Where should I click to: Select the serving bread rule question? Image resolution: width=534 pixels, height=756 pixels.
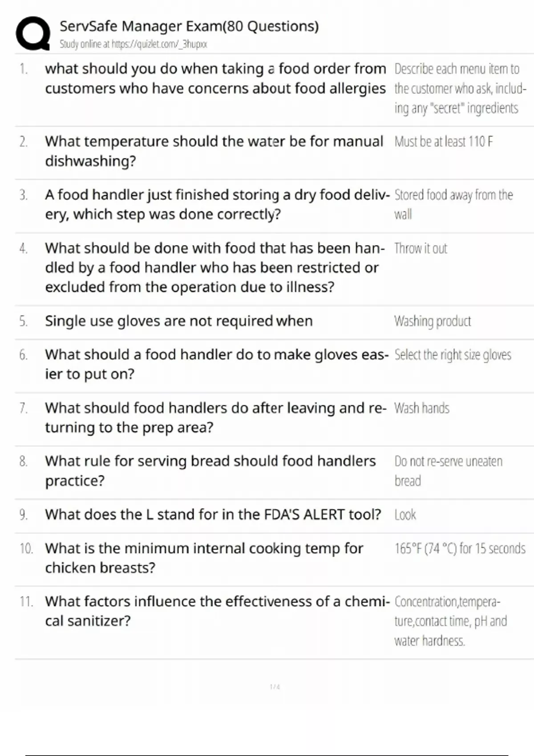coord(210,470)
